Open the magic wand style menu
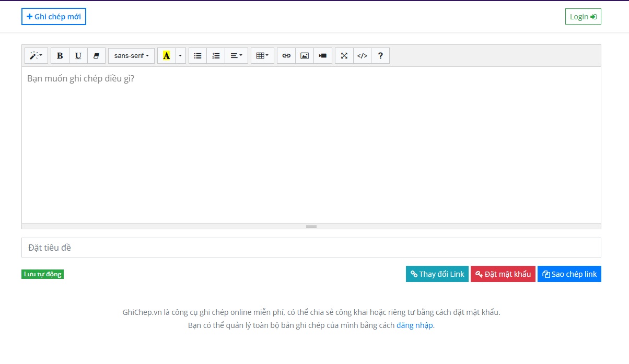Screen dimensions: 629x364 tap(36, 56)
